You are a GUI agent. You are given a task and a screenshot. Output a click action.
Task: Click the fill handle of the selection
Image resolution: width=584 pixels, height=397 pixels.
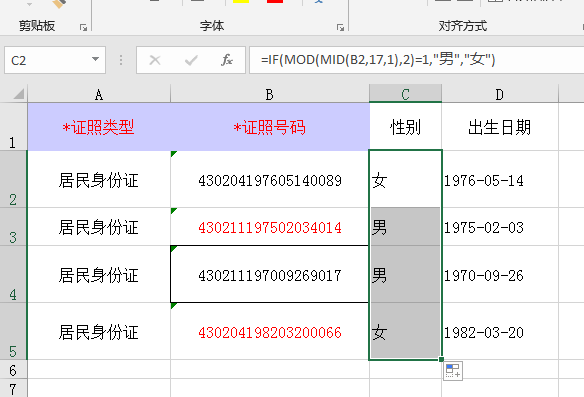point(441,359)
